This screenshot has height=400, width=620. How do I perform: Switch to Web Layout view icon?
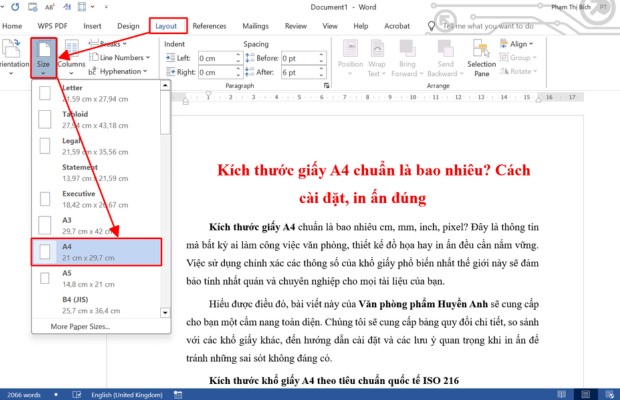(610, 394)
